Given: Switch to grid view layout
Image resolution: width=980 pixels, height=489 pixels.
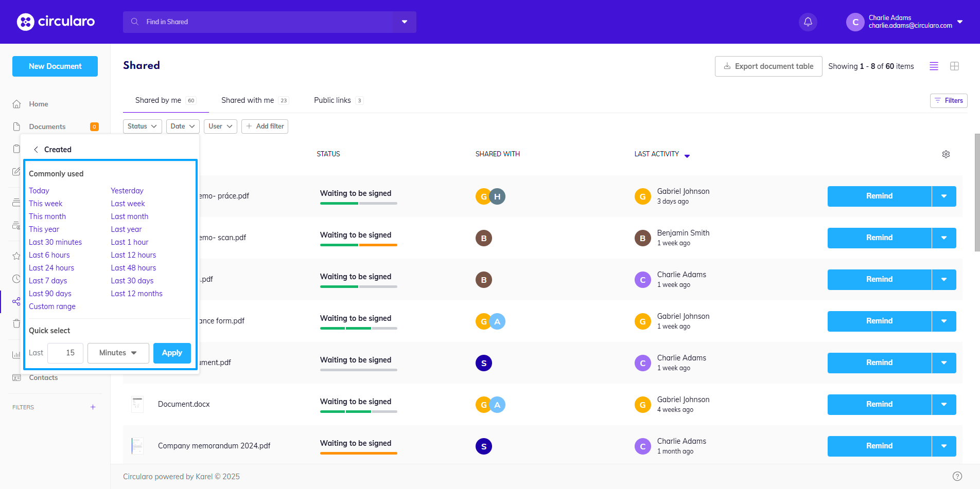Looking at the screenshot, I should click(x=954, y=66).
